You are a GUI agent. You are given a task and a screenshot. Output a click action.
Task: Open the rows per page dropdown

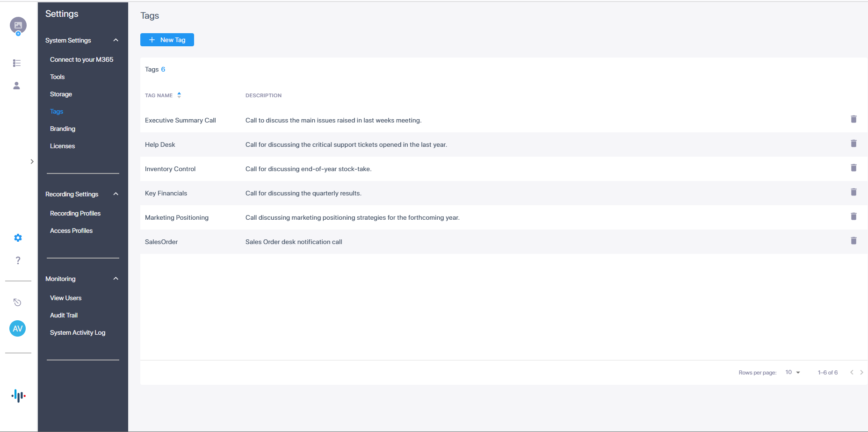(793, 373)
